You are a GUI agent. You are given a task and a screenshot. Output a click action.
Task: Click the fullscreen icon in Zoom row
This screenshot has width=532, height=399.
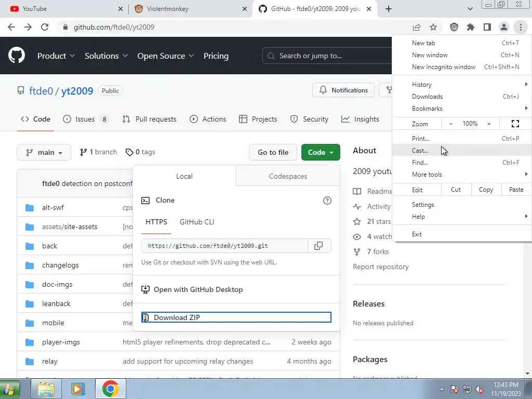515,124
